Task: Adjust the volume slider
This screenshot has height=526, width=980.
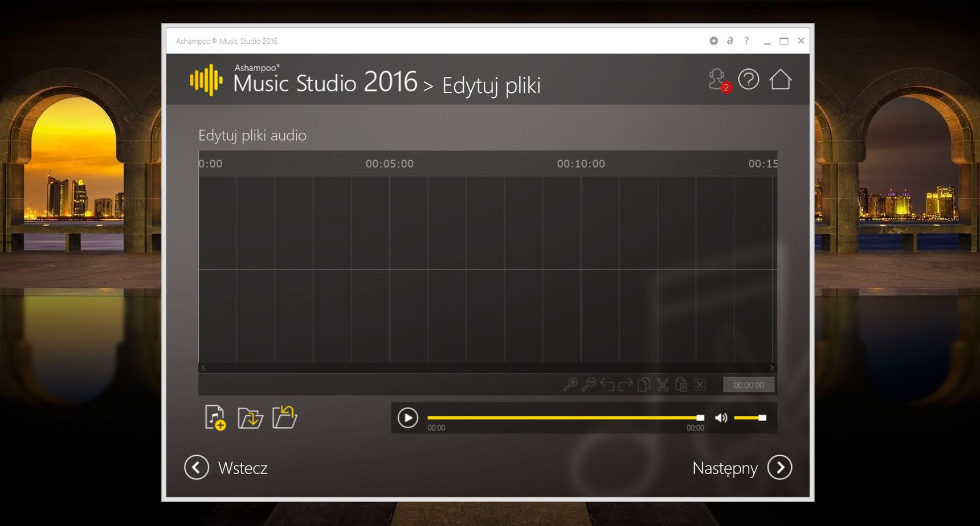Action: [750, 418]
